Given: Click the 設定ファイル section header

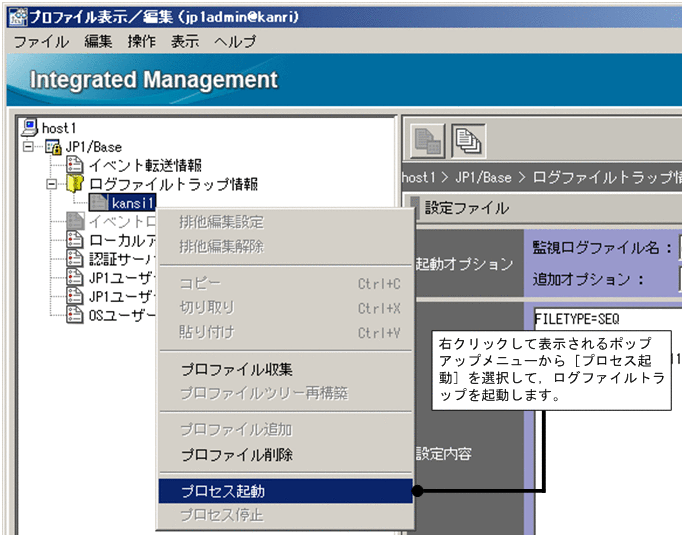Looking at the screenshot, I should (467, 208).
